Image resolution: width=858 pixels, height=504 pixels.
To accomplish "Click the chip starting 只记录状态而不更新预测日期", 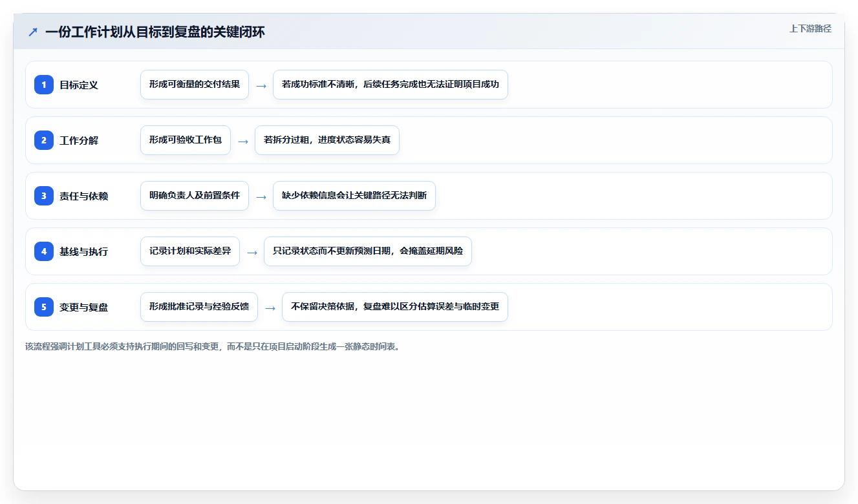I will [x=368, y=251].
